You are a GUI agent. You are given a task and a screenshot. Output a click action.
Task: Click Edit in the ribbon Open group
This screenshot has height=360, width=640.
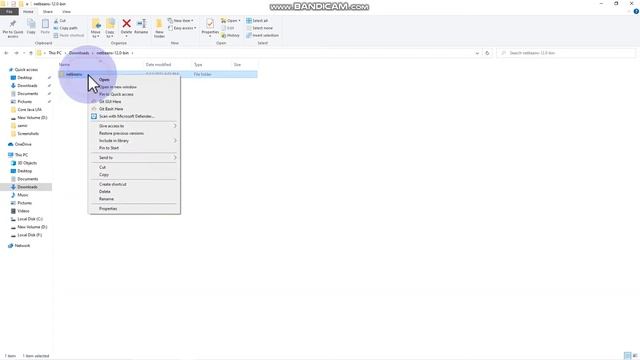pyautogui.click(x=228, y=28)
